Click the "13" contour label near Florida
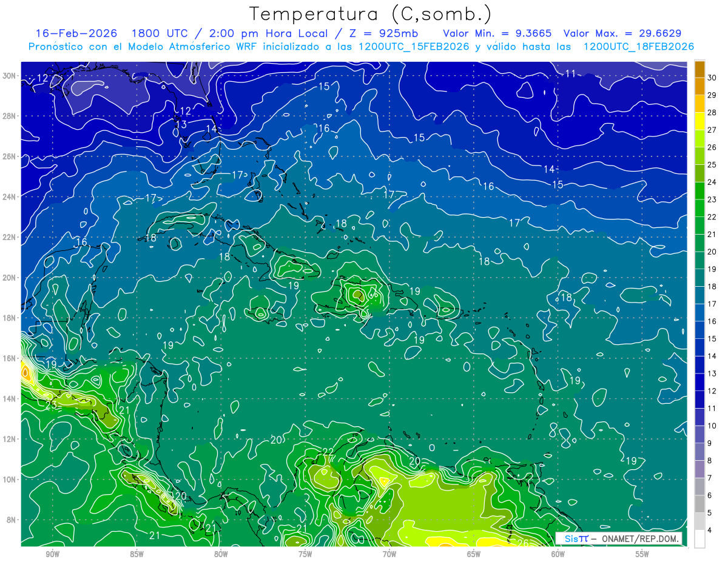This screenshot has width=728, height=562. click(181, 124)
